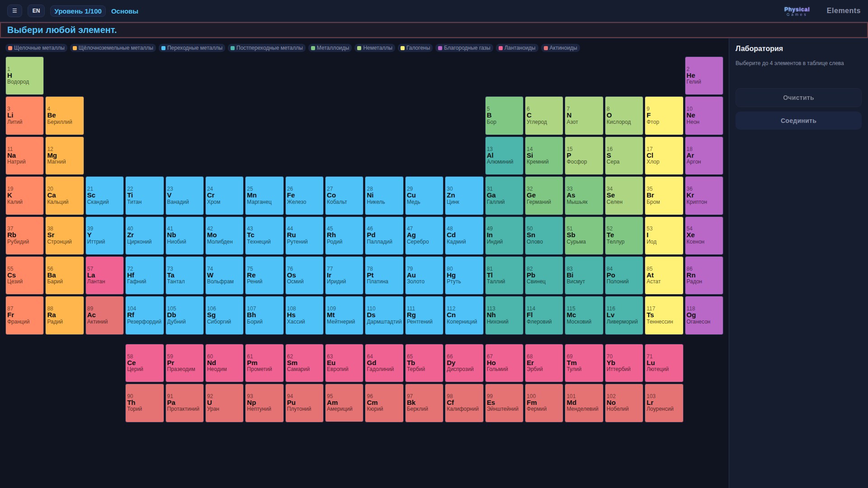This screenshot has height=488, width=868.
Task: Select the Francium (Франций) tile
Action: (x=25, y=315)
